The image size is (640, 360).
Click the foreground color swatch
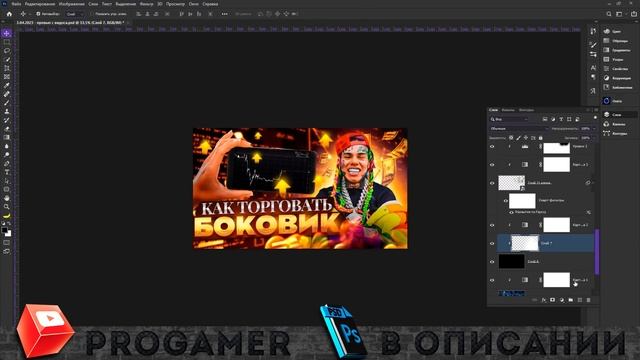coord(4,231)
